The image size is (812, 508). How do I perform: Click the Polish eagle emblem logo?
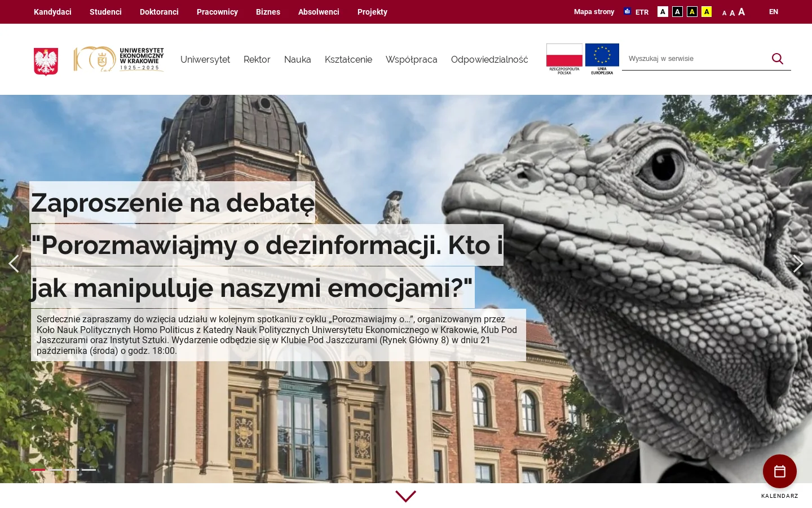46,61
